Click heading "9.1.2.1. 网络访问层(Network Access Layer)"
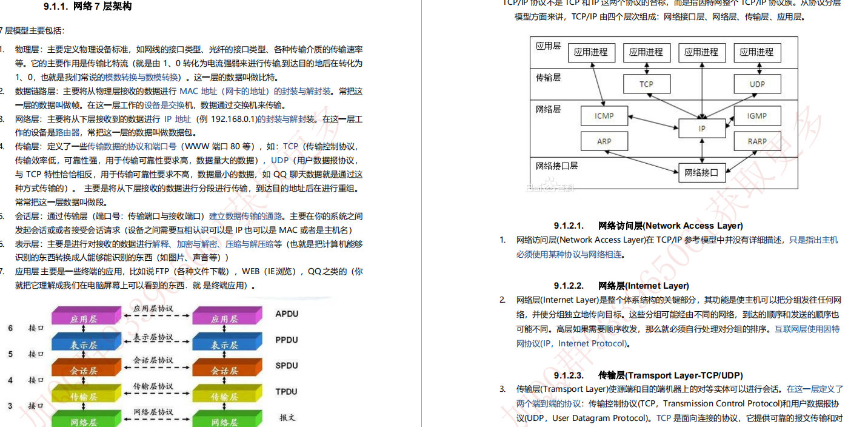The width and height of the screenshot is (868, 427). pyautogui.click(x=648, y=226)
